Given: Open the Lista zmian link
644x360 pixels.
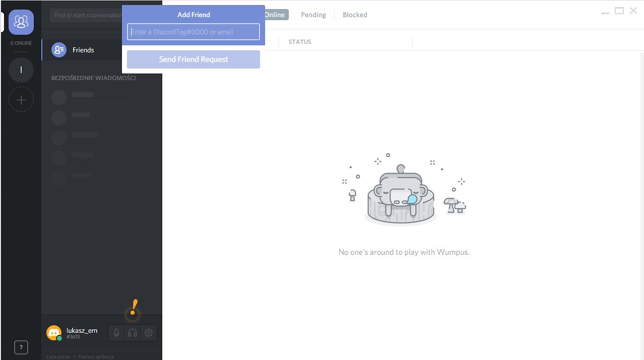Looking at the screenshot, I should pyautogui.click(x=58, y=356).
